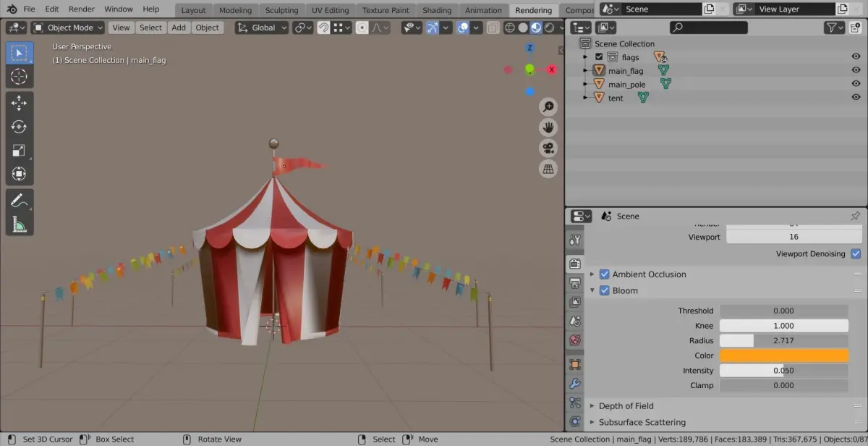Toggle proportional editing icon
This screenshot has width=868, height=446.
coord(362,28)
